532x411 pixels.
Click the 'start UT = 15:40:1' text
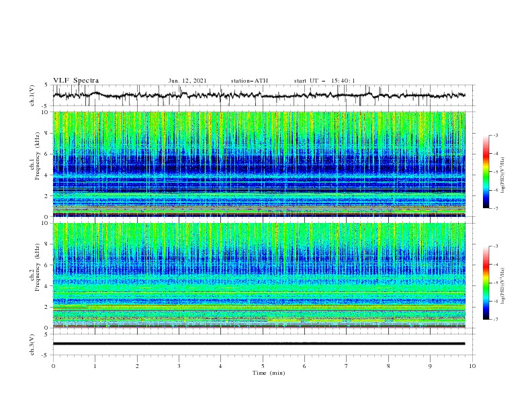[324, 81]
